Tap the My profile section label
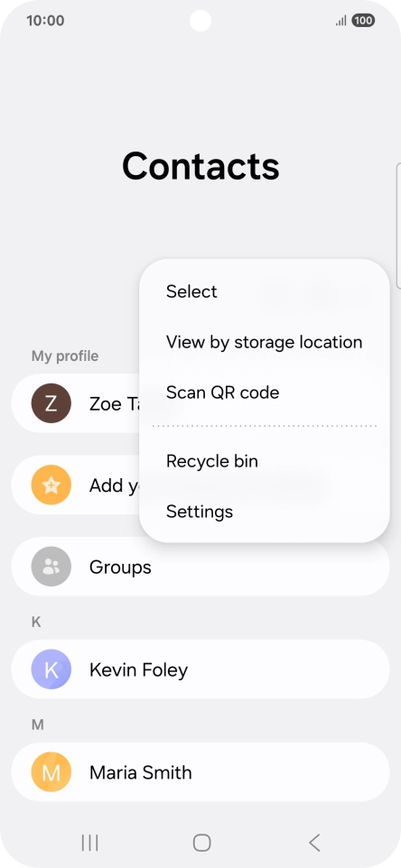Screen dimensions: 401x868 point(65,356)
